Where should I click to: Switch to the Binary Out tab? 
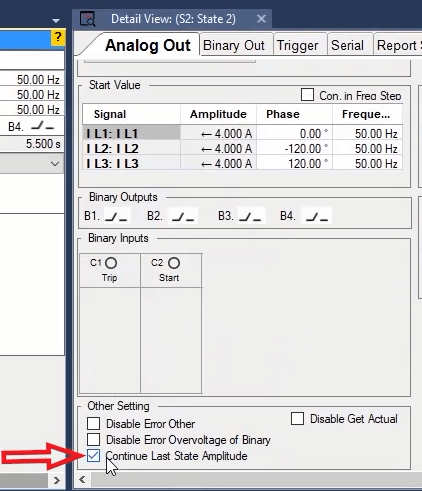pos(234,45)
